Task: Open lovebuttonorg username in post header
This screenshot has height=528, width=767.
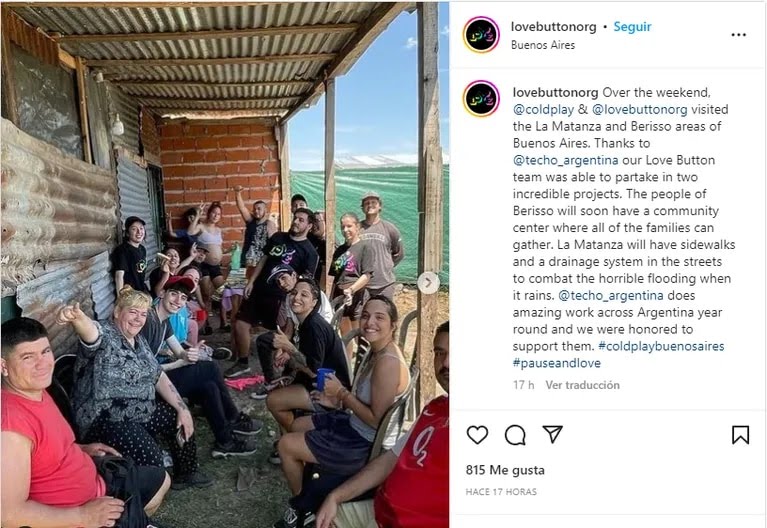Action: 554,26
